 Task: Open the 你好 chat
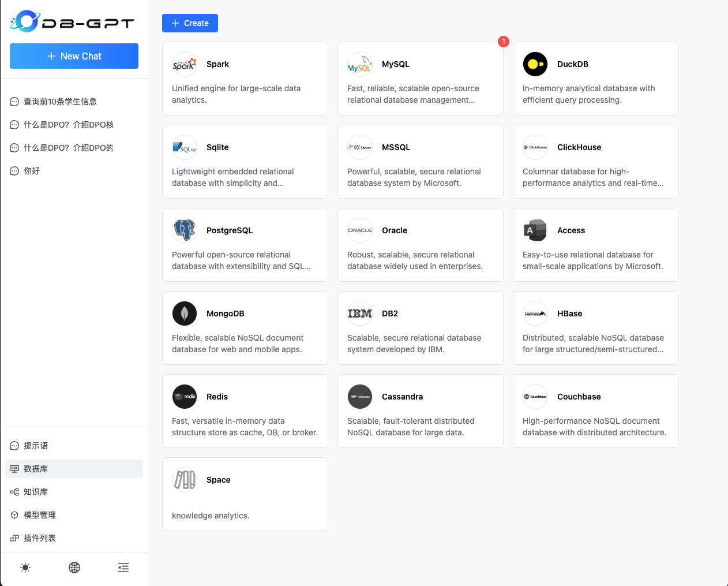coord(74,171)
